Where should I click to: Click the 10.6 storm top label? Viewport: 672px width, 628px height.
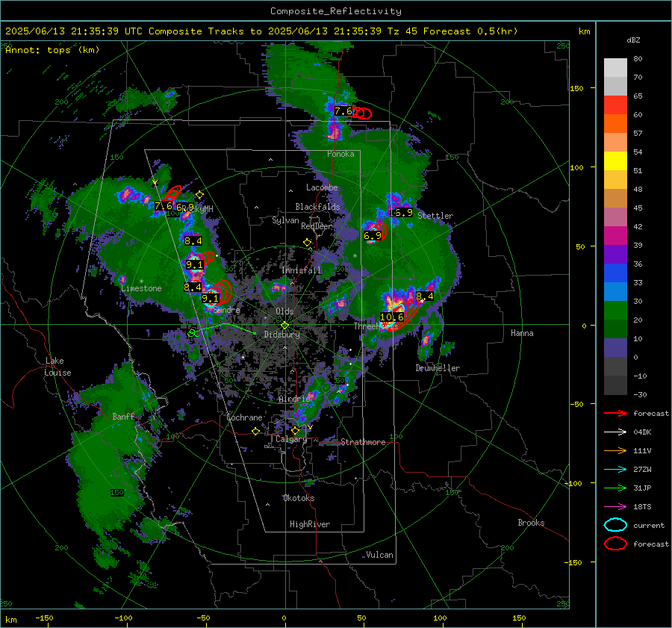tap(392, 317)
